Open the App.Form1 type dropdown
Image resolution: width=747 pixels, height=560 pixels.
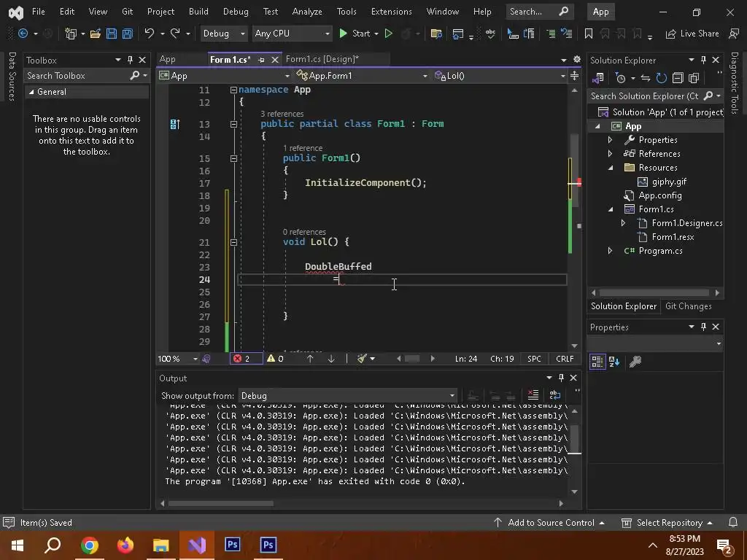[361, 76]
